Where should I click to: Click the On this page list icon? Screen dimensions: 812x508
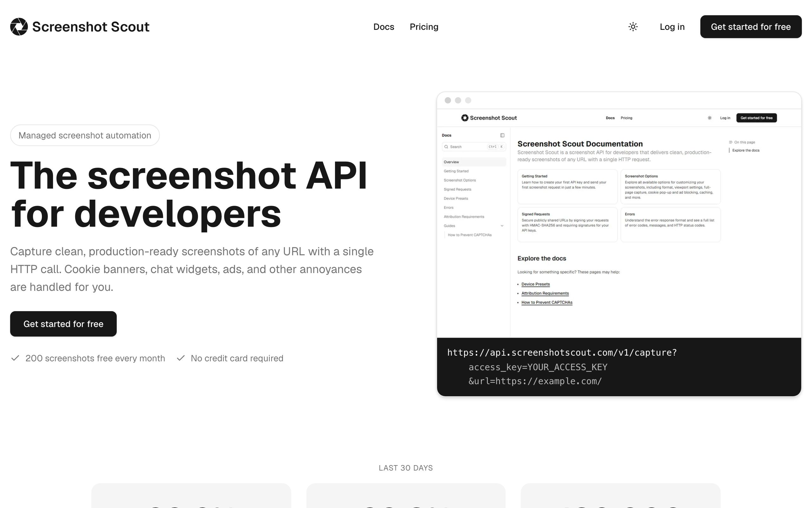pyautogui.click(x=730, y=142)
